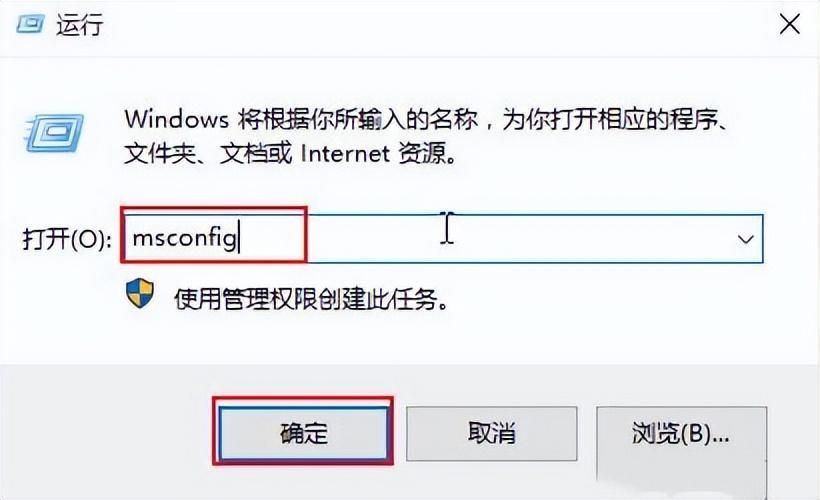This screenshot has width=820, height=500.
Task: Click the 运行 title text
Action: tap(79, 25)
